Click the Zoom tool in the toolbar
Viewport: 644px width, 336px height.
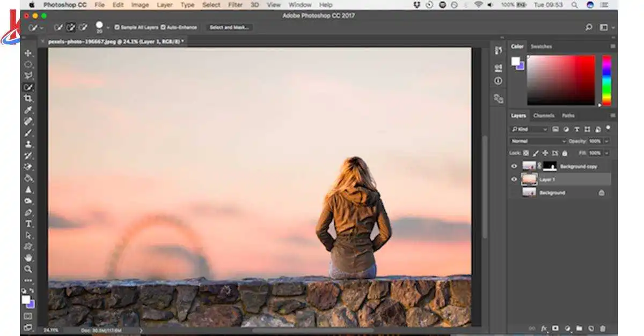(28, 269)
